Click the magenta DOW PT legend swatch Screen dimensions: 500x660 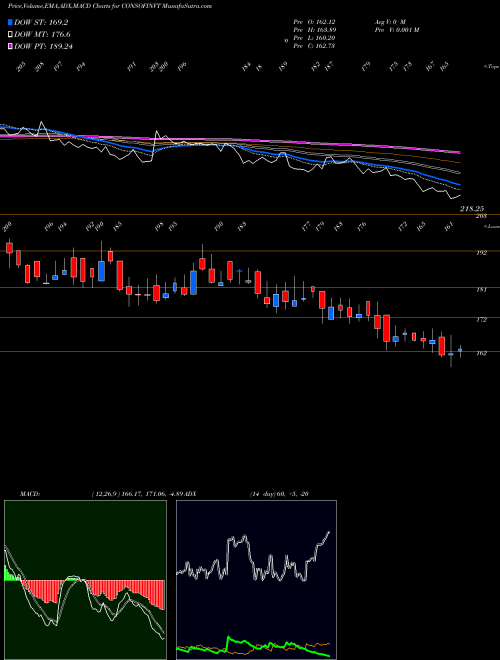point(10,46)
